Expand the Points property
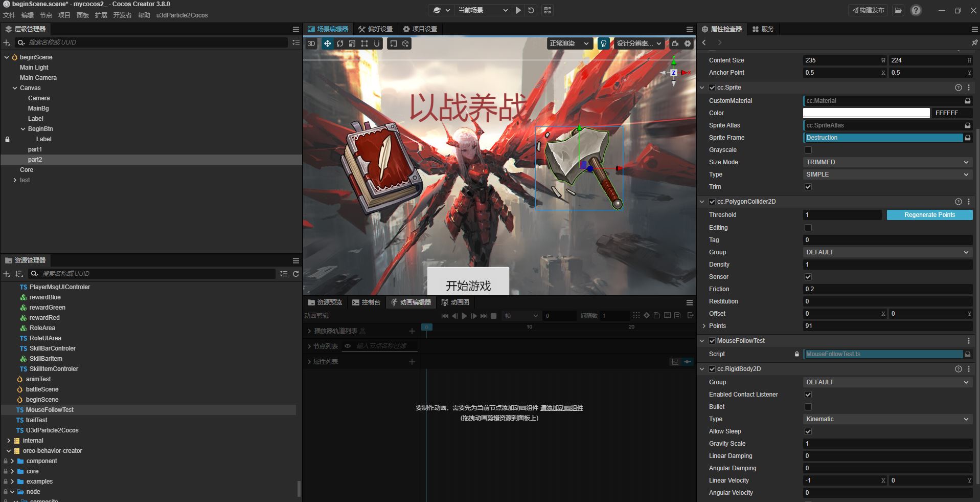The width and height of the screenshot is (980, 502). click(704, 326)
